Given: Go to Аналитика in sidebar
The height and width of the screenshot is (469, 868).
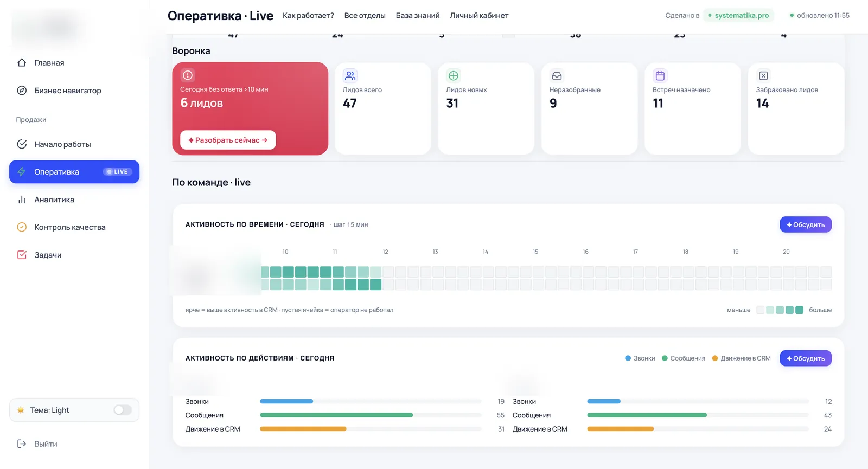Looking at the screenshot, I should coord(74,200).
